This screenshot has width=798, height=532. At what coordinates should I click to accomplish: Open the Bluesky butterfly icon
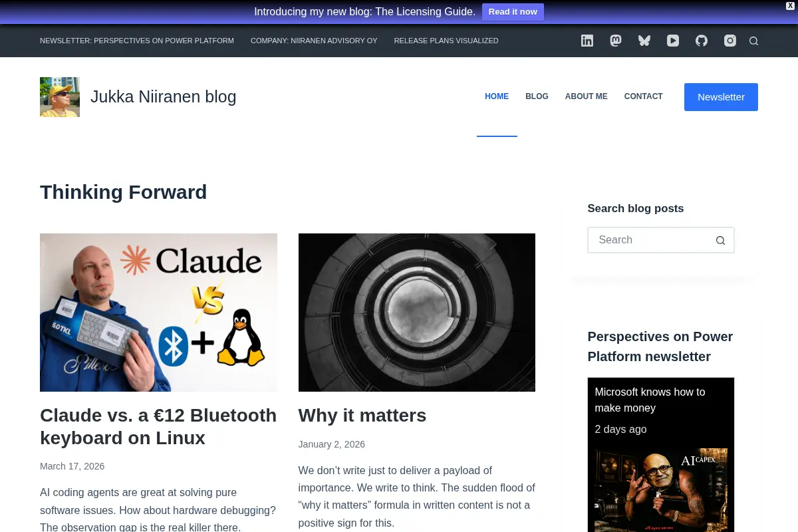644,41
